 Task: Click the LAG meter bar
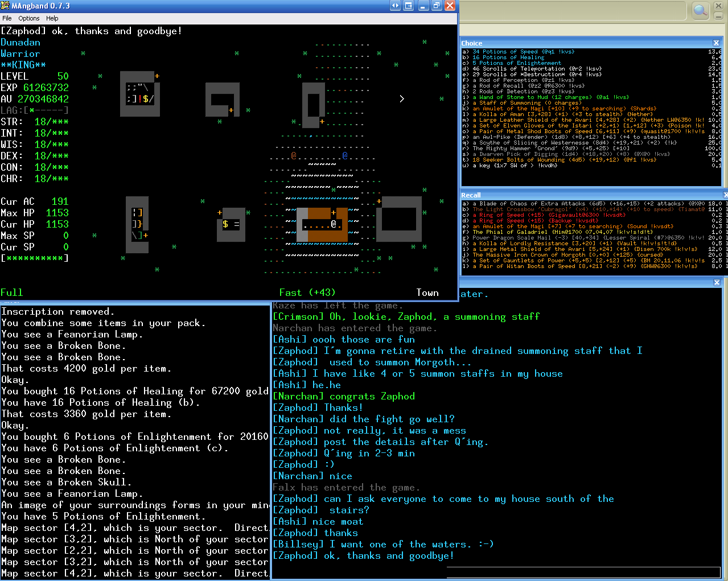(35, 110)
